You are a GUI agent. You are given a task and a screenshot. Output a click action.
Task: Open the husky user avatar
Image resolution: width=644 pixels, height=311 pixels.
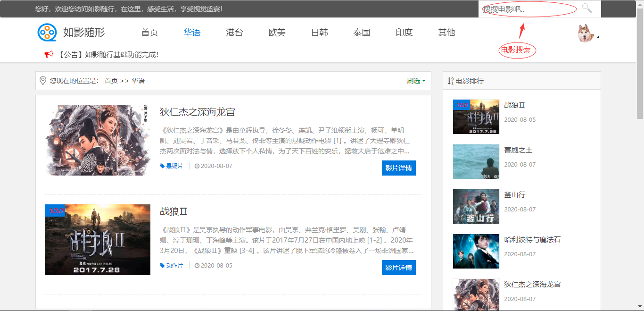coord(586,33)
